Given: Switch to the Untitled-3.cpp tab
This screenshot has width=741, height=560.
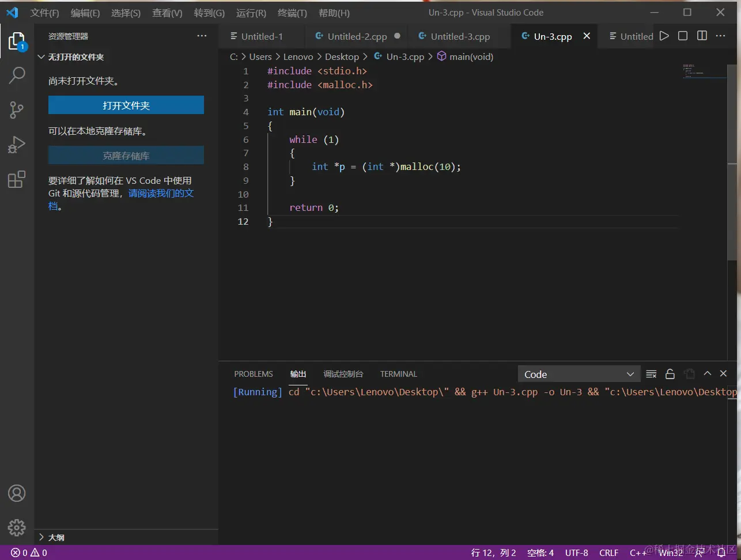Looking at the screenshot, I should coord(460,36).
